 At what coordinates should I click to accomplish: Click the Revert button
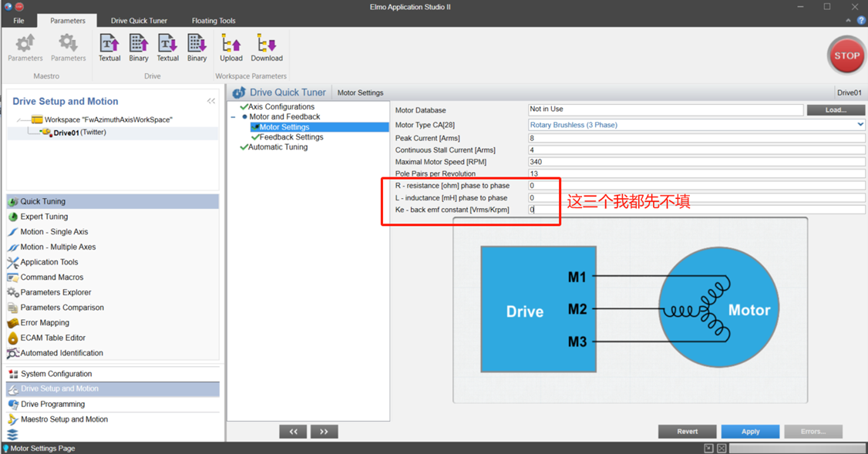click(x=688, y=432)
